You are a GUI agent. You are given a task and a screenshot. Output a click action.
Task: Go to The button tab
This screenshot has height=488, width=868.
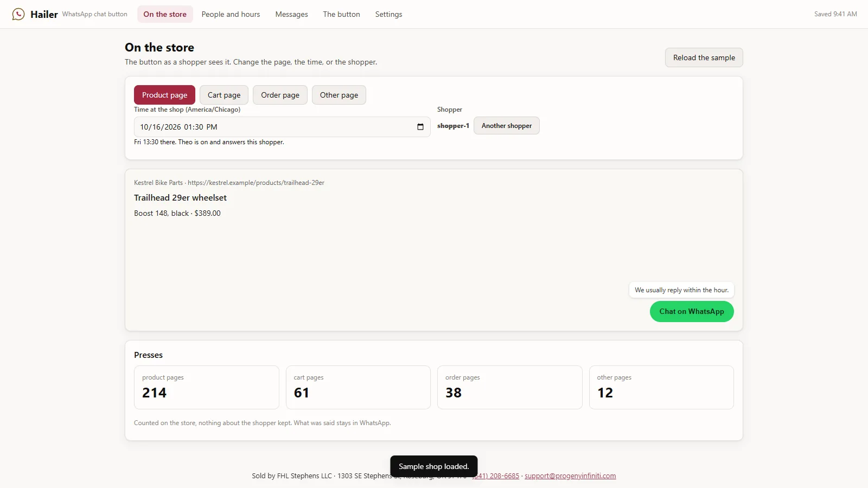click(x=341, y=14)
